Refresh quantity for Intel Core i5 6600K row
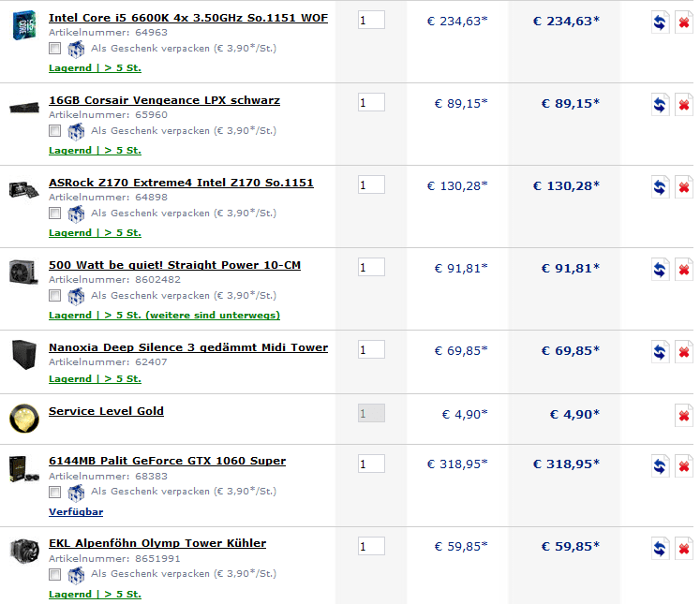The image size is (700, 604). click(x=660, y=22)
